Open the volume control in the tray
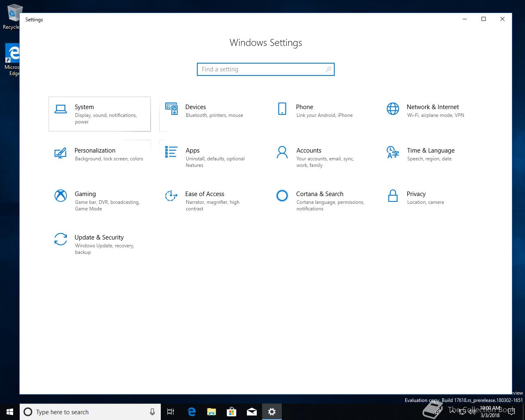Viewport: 525px width, 420px height. pyautogui.click(x=472, y=412)
